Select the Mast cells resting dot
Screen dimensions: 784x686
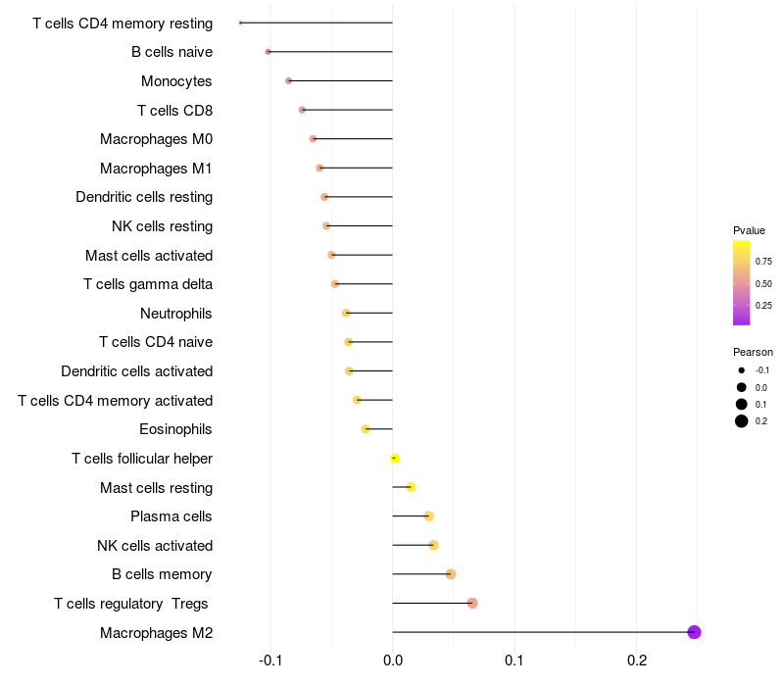[x=411, y=487]
